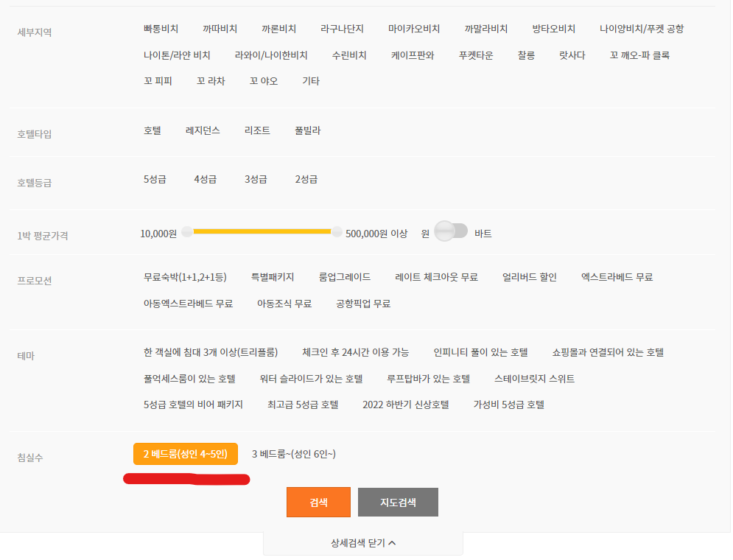
Task: Select theme 인피니티 풀이 있는 호텔
Action: point(480,352)
